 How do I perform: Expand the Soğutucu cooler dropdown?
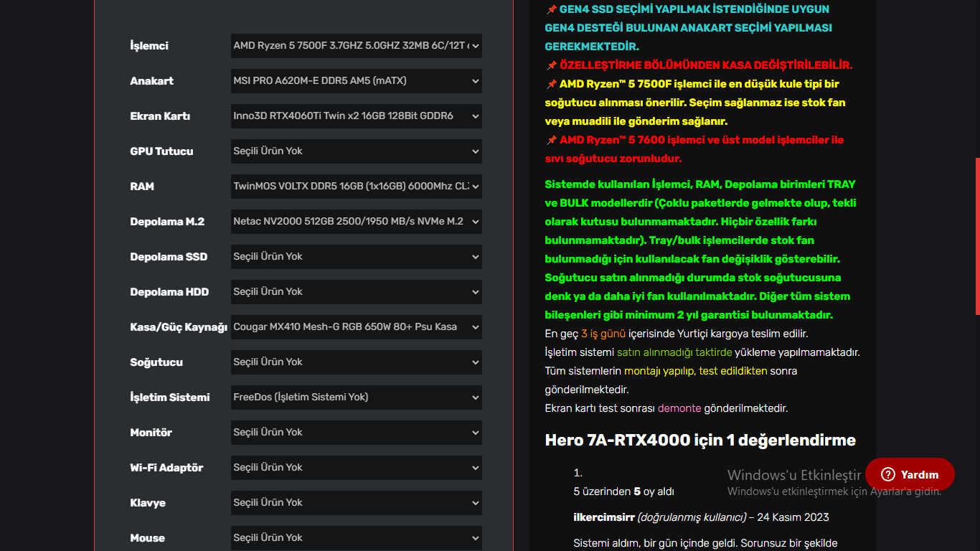357,362
